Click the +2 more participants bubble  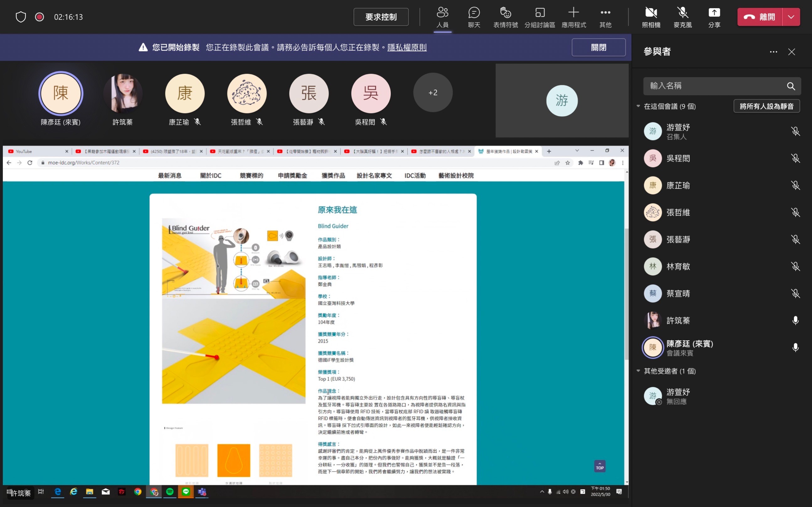click(x=433, y=92)
